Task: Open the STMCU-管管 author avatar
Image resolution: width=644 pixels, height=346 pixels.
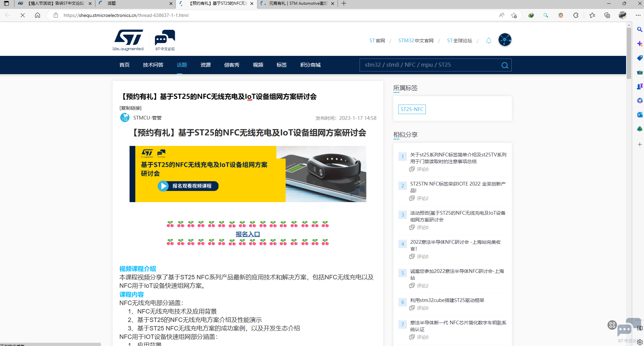Action: coord(125,118)
